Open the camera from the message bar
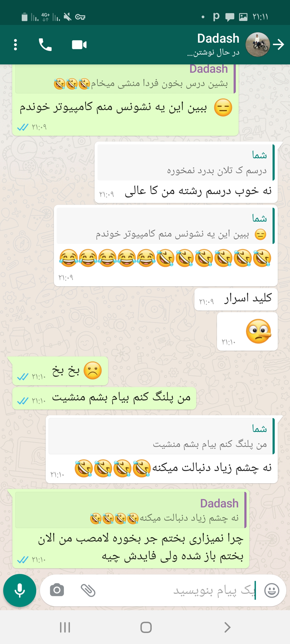 57,590
